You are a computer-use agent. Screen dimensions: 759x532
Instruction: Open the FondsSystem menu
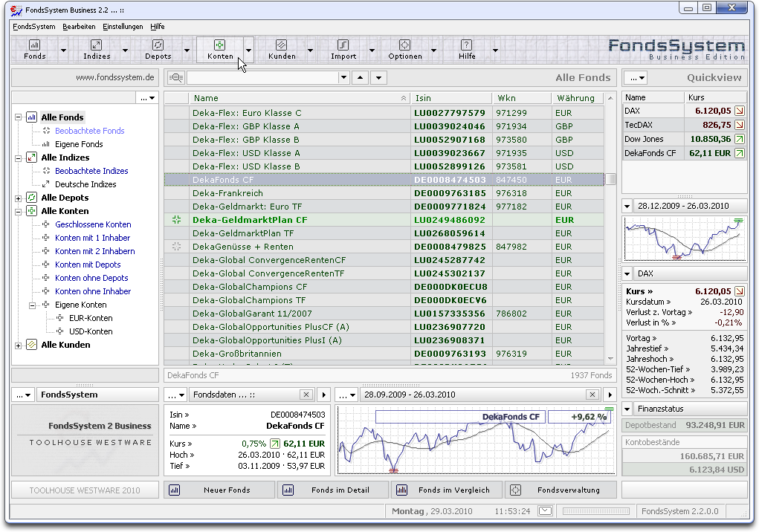pos(34,27)
